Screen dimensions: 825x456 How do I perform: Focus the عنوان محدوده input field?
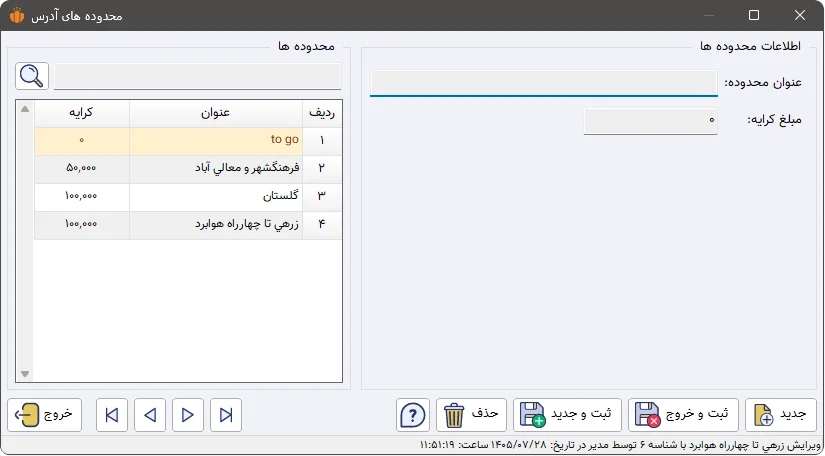[x=544, y=83]
